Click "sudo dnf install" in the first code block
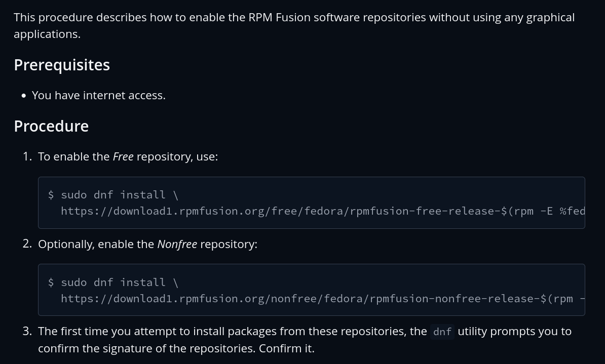The height and width of the screenshot is (364, 605). (x=113, y=195)
